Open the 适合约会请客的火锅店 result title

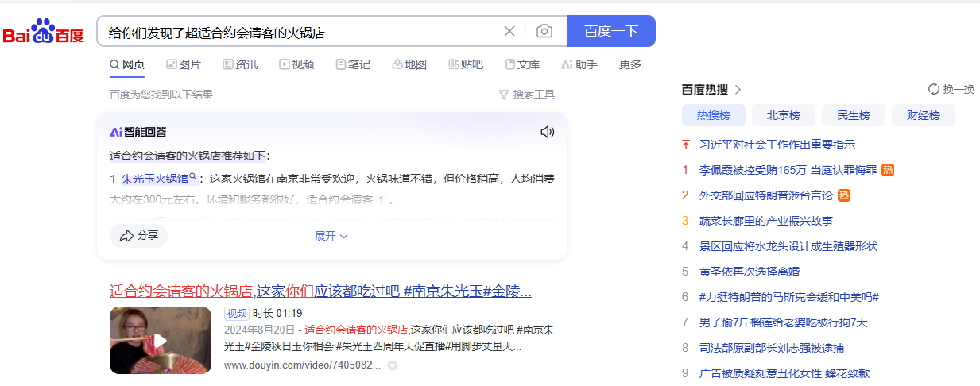(x=320, y=291)
